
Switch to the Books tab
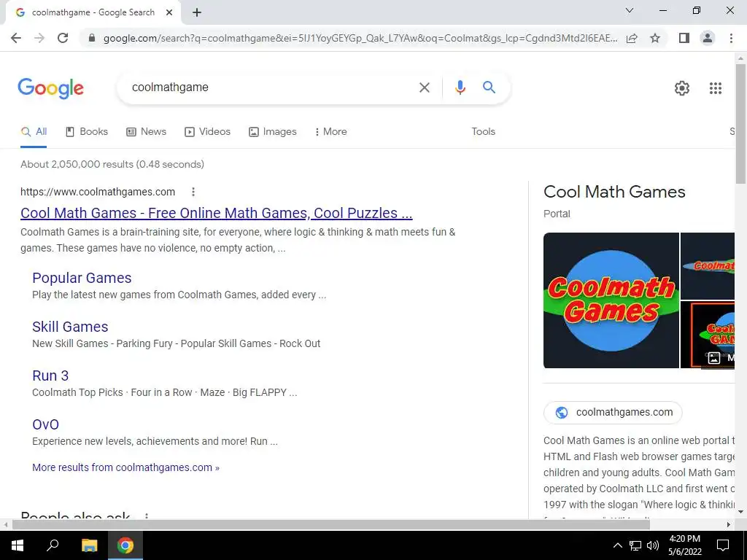[87, 132]
